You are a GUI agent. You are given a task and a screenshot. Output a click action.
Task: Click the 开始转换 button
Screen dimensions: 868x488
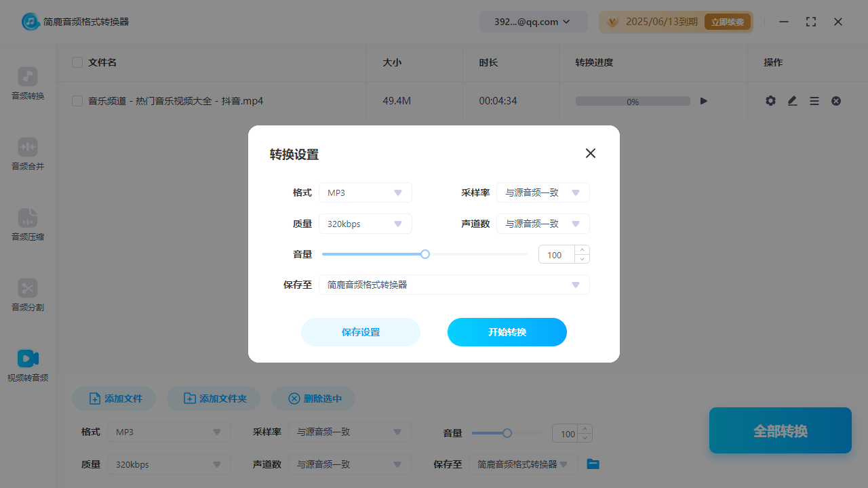[507, 332]
